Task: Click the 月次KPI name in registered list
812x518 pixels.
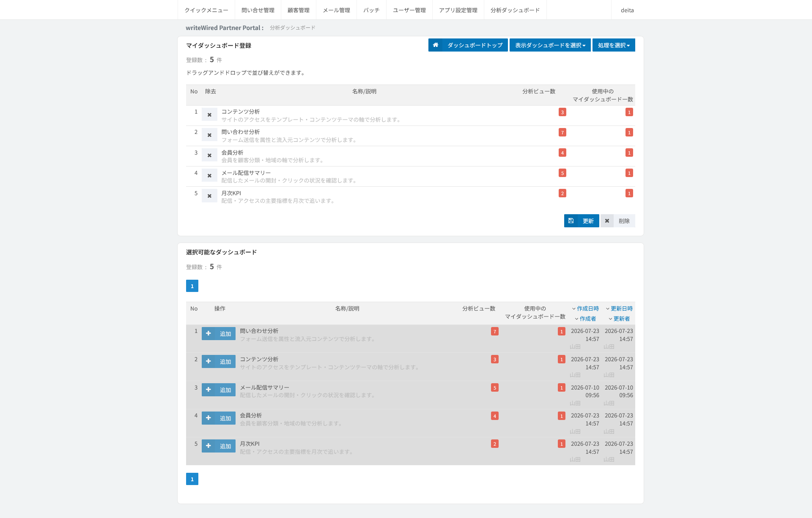Action: 231,193
